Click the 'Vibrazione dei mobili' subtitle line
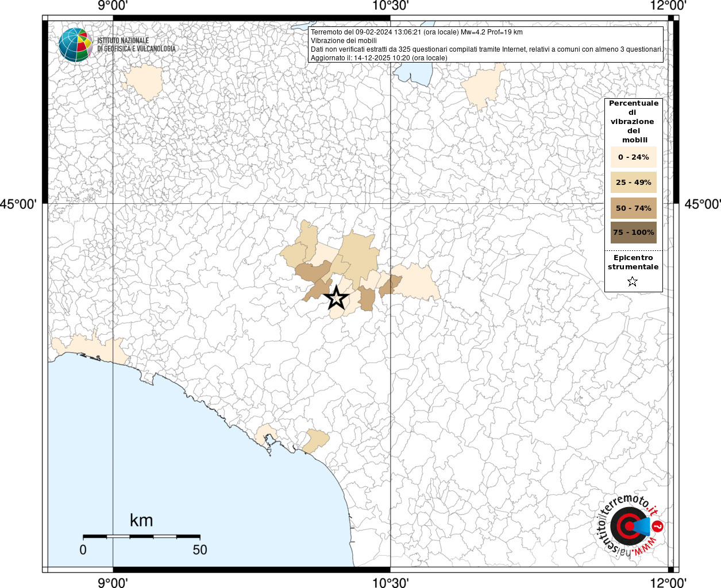 coord(344,41)
